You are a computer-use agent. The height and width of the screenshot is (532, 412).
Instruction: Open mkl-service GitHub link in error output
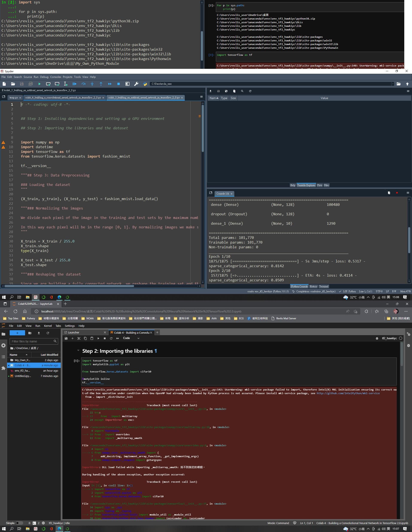coord(348,393)
